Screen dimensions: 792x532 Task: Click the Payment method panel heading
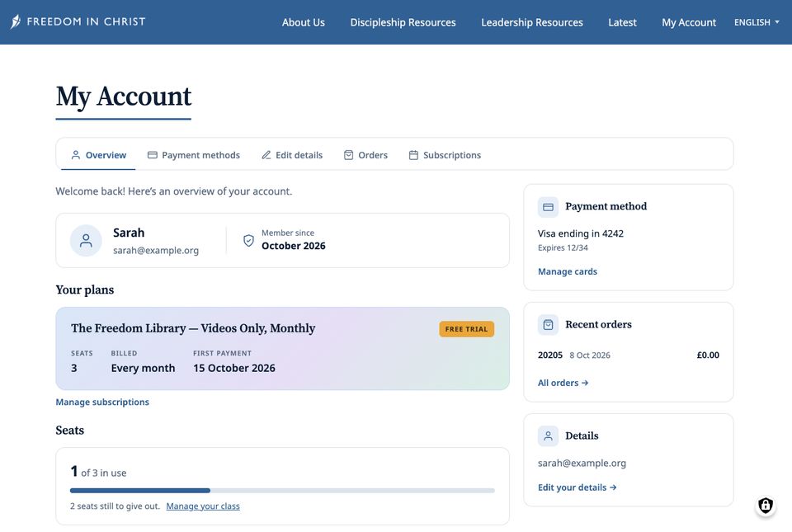pos(606,206)
